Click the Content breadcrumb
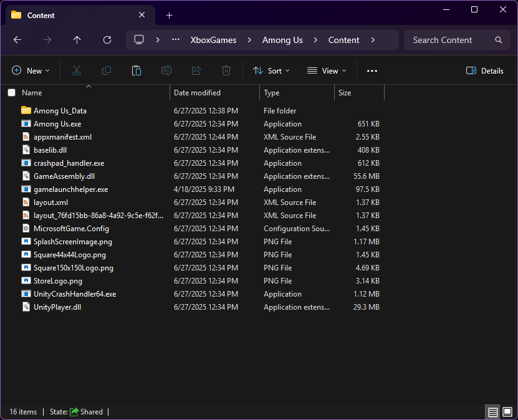Screen dimensions: 518x420 click(343, 40)
